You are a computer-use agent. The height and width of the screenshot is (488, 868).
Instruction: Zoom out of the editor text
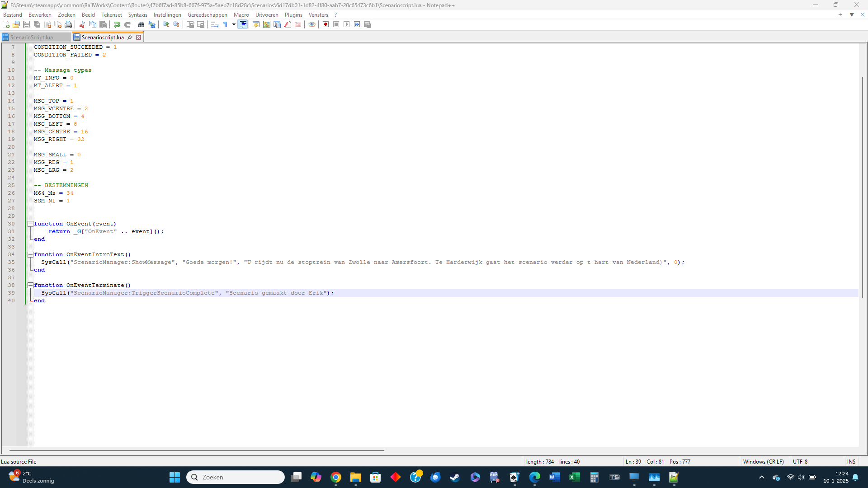coord(176,24)
